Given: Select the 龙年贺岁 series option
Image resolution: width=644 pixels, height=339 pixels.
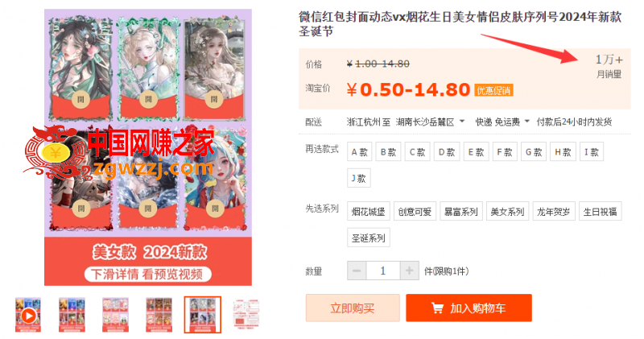Looking at the screenshot, I should pyautogui.click(x=554, y=212).
